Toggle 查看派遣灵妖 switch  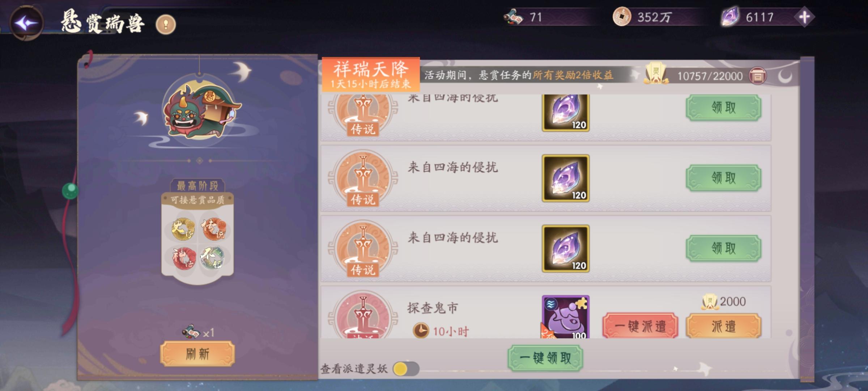[x=406, y=369]
